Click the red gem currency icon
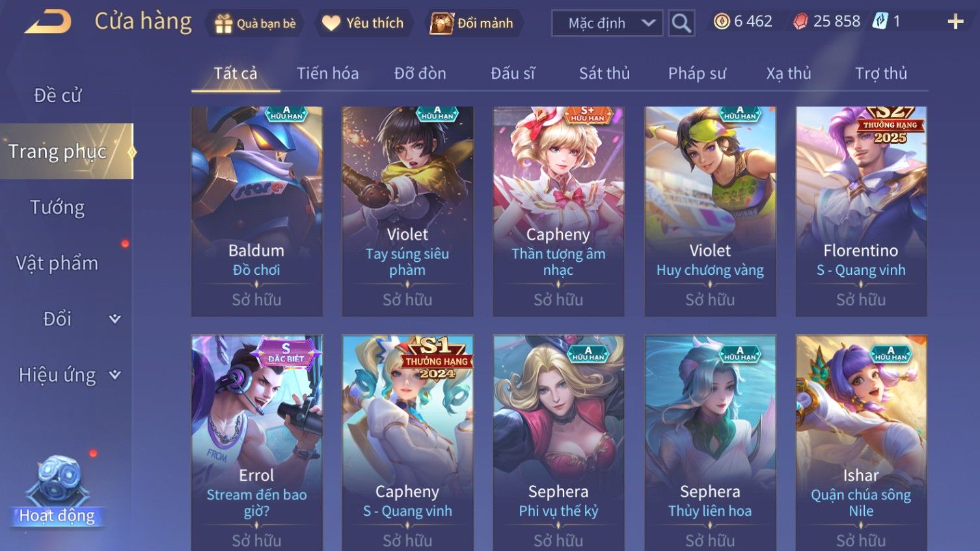Screen dimensions: 980x551 pyautogui.click(x=800, y=21)
